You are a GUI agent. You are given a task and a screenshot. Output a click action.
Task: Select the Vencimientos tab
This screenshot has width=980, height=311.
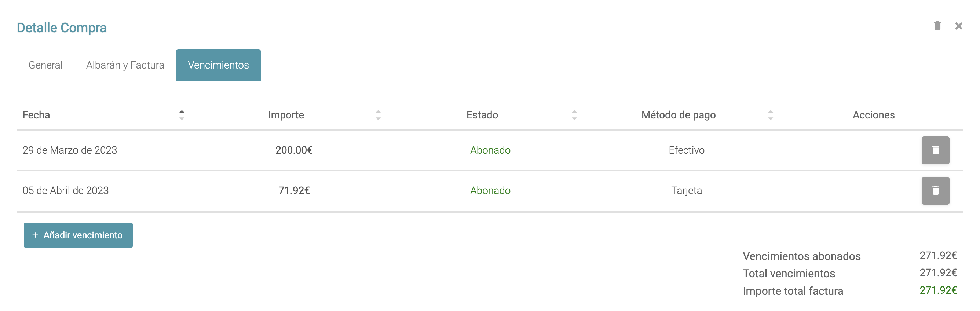[218, 65]
